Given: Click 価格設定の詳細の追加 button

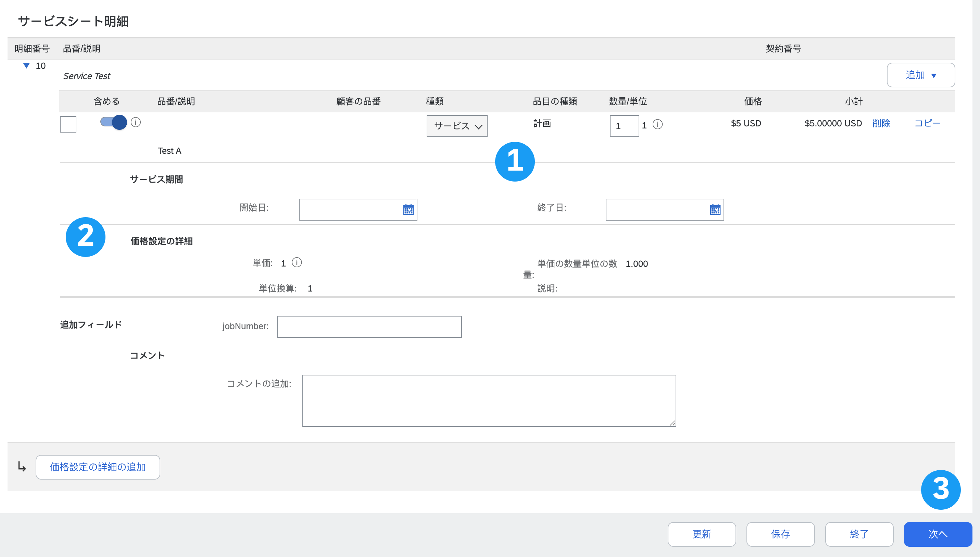Looking at the screenshot, I should pyautogui.click(x=98, y=467).
